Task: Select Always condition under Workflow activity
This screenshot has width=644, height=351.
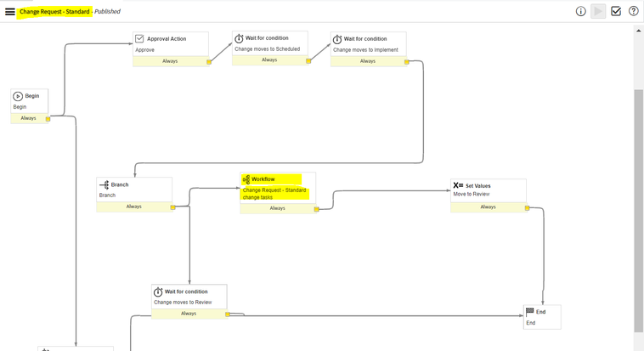Action: click(x=278, y=208)
